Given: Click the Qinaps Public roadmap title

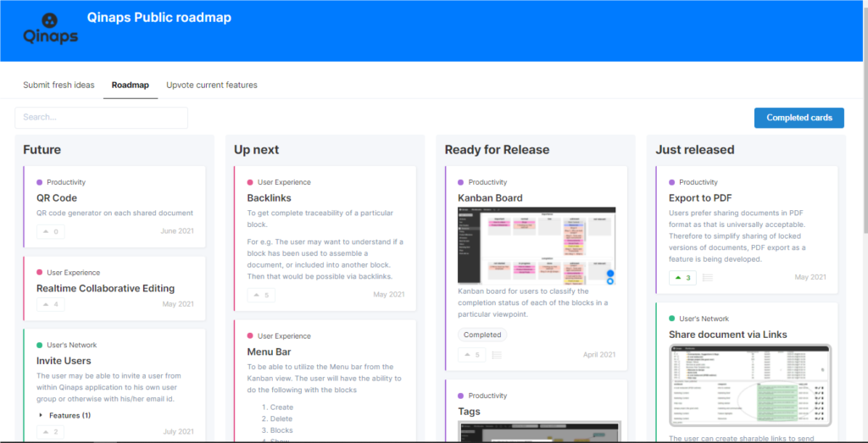Looking at the screenshot, I should coord(159,18).
